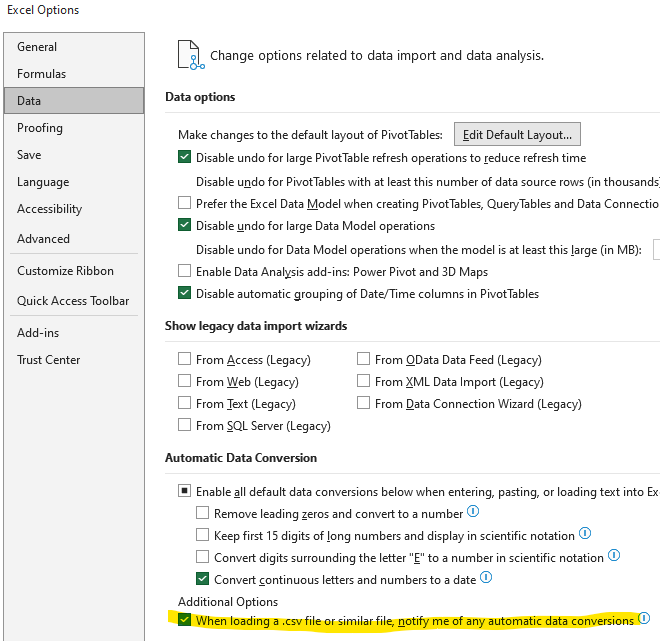Open the Add-ins category
The height and width of the screenshot is (641, 660).
point(74,332)
